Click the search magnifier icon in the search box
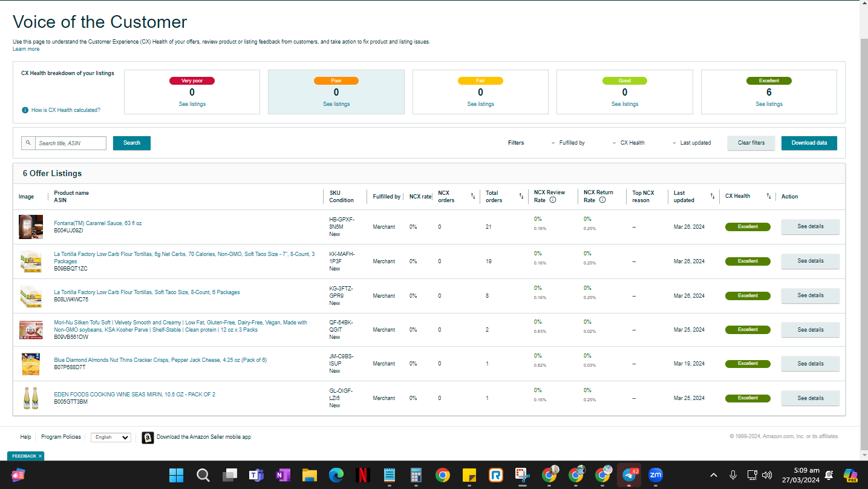This screenshot has height=489, width=868. pyautogui.click(x=28, y=143)
